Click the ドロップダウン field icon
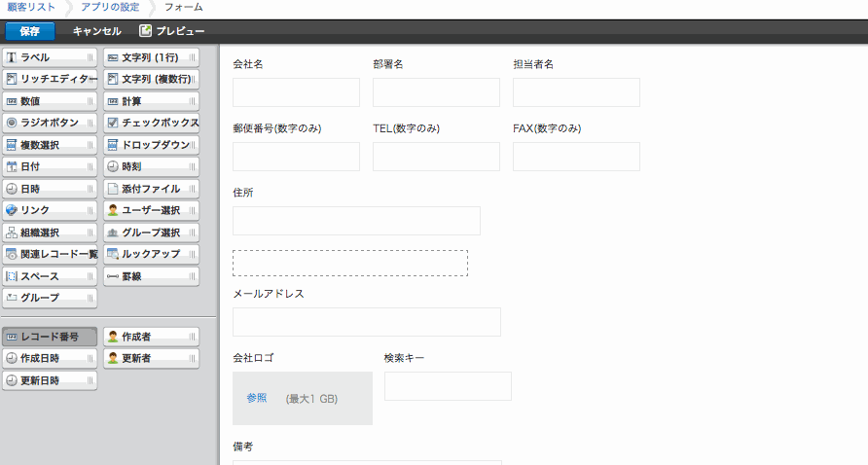 (112, 145)
